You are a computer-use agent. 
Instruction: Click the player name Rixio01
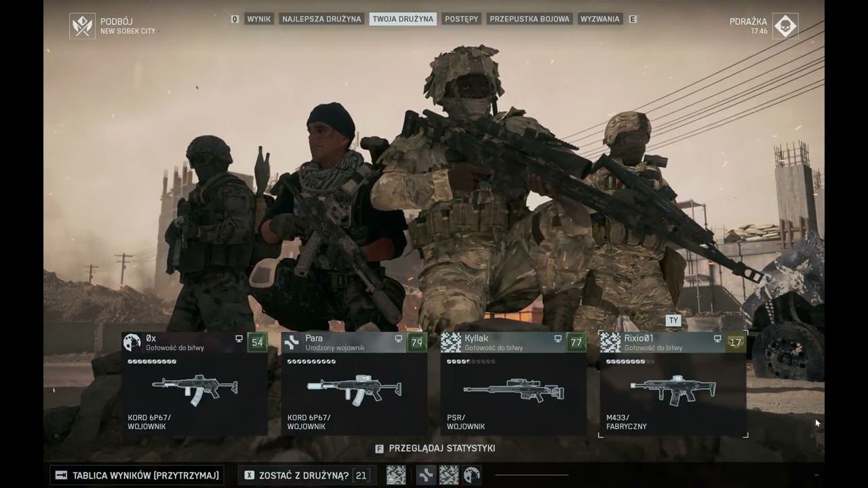coord(639,338)
